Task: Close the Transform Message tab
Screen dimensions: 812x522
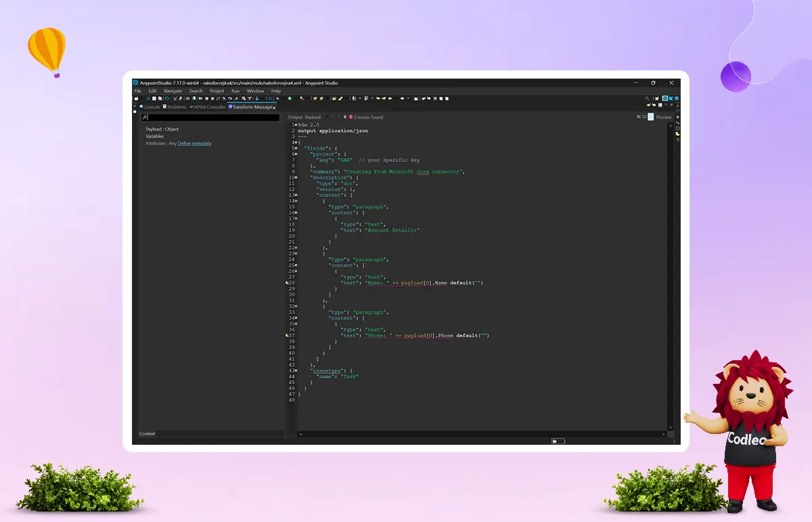Action: point(274,108)
